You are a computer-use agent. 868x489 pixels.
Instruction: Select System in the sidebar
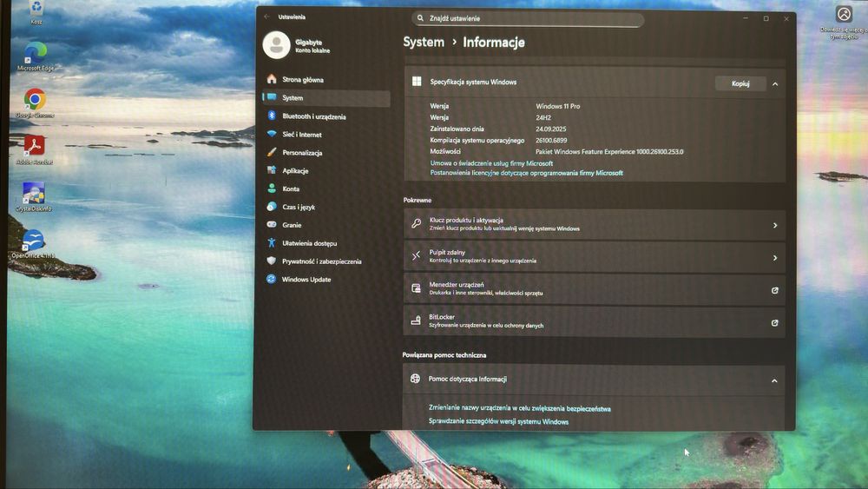(326, 98)
